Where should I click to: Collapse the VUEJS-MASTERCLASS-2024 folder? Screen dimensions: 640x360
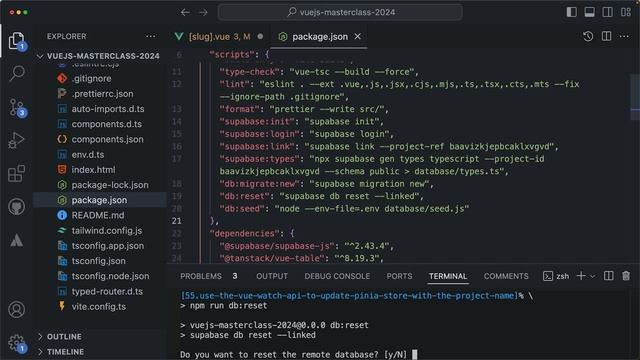click(100, 56)
